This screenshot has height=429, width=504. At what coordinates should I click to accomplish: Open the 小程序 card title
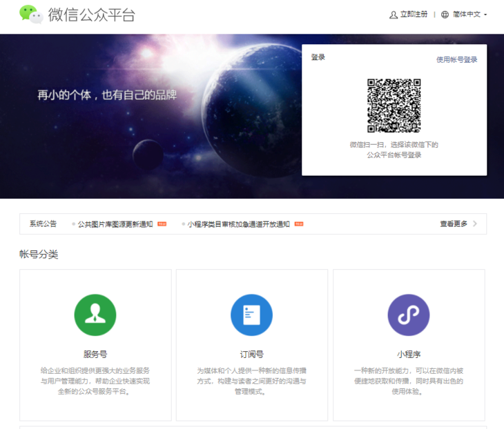409,355
